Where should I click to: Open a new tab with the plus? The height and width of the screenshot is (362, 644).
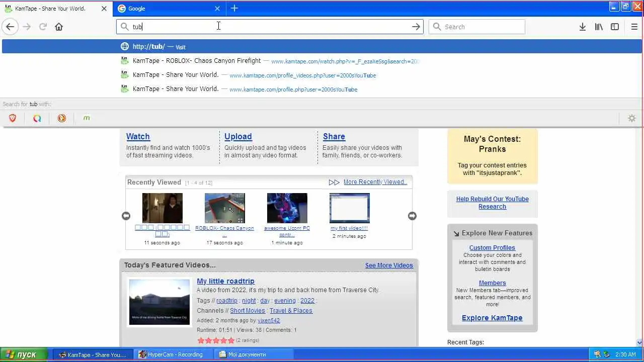[x=234, y=8]
